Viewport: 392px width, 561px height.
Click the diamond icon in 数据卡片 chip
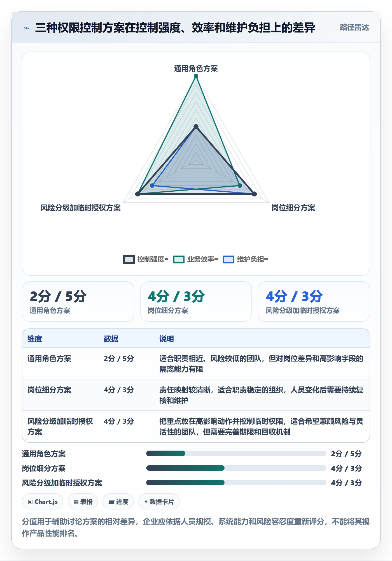click(x=146, y=502)
